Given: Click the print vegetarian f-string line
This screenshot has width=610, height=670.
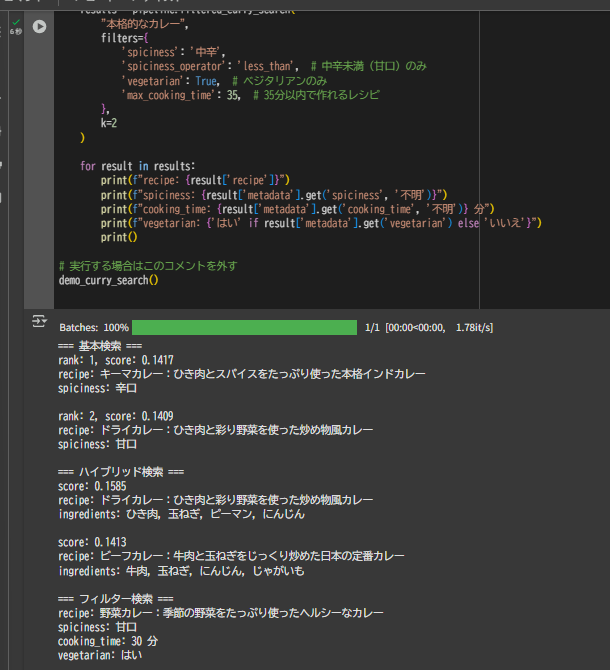Looking at the screenshot, I should (x=321, y=223).
